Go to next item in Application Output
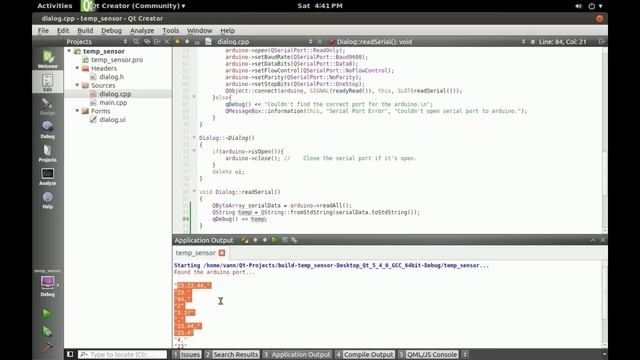This screenshot has width=640, height=360. (x=265, y=240)
